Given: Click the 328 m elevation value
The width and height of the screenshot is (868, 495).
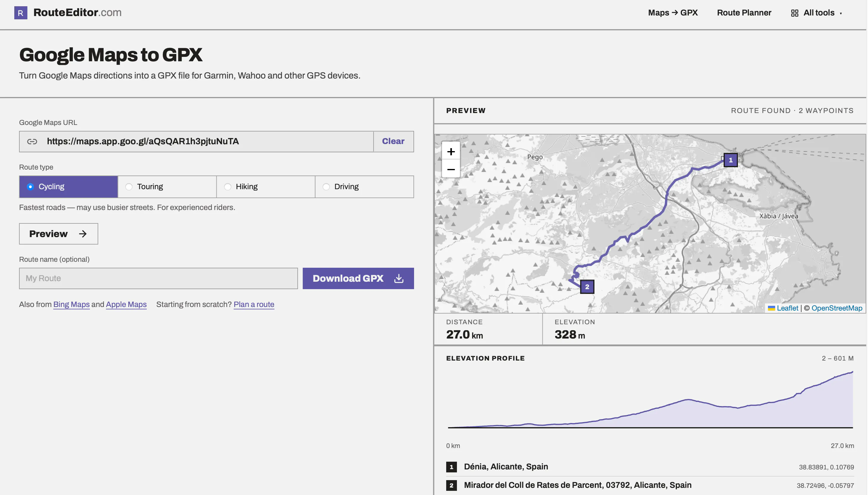Looking at the screenshot, I should tap(570, 335).
